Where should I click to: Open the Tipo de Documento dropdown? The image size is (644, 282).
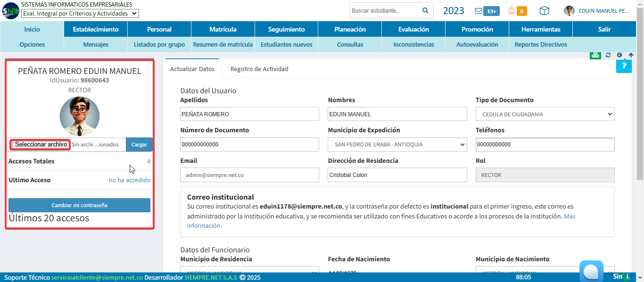click(x=545, y=114)
